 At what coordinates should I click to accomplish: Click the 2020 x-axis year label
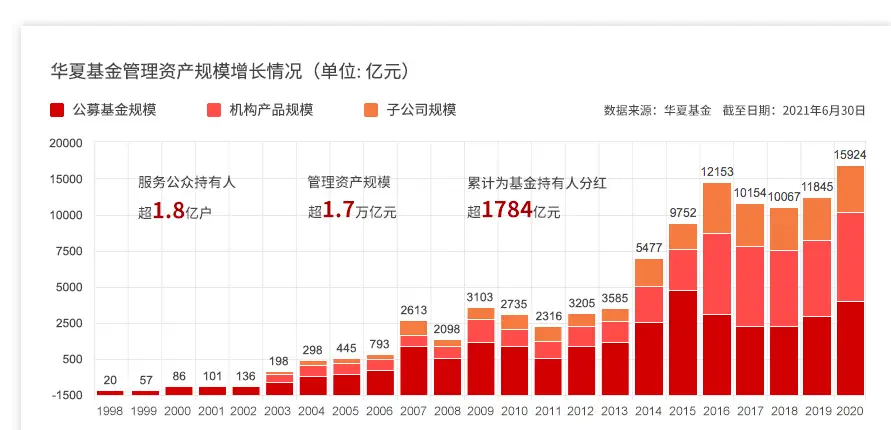[851, 411]
